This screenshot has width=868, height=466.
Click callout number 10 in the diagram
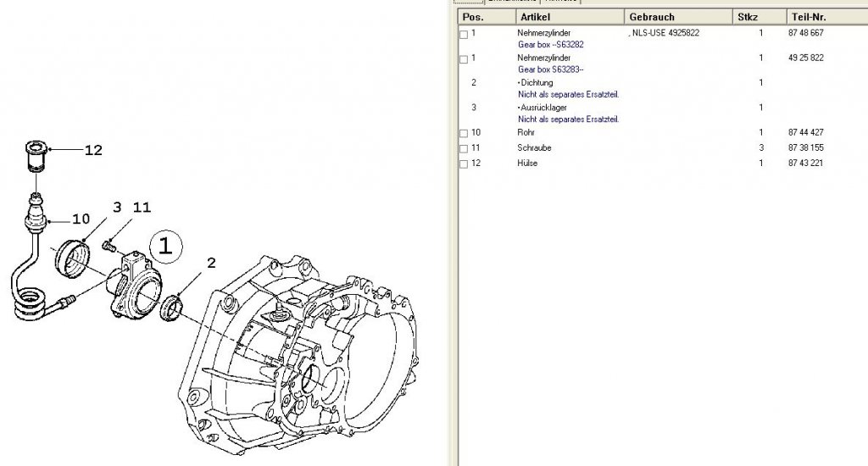click(x=81, y=219)
